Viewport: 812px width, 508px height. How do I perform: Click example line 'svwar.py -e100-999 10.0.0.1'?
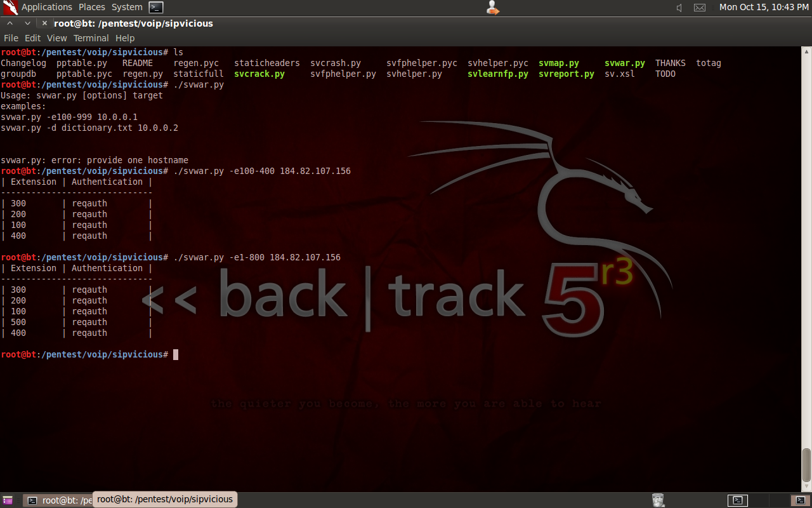point(69,117)
